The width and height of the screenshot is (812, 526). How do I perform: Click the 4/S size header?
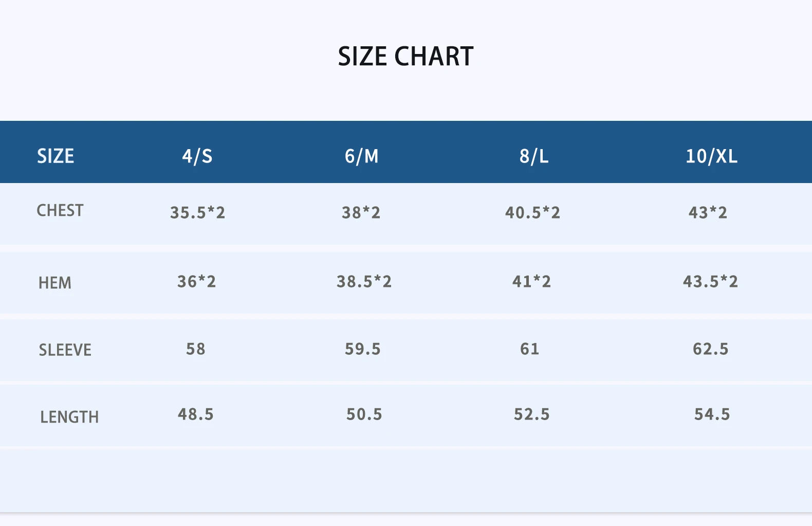point(197,156)
